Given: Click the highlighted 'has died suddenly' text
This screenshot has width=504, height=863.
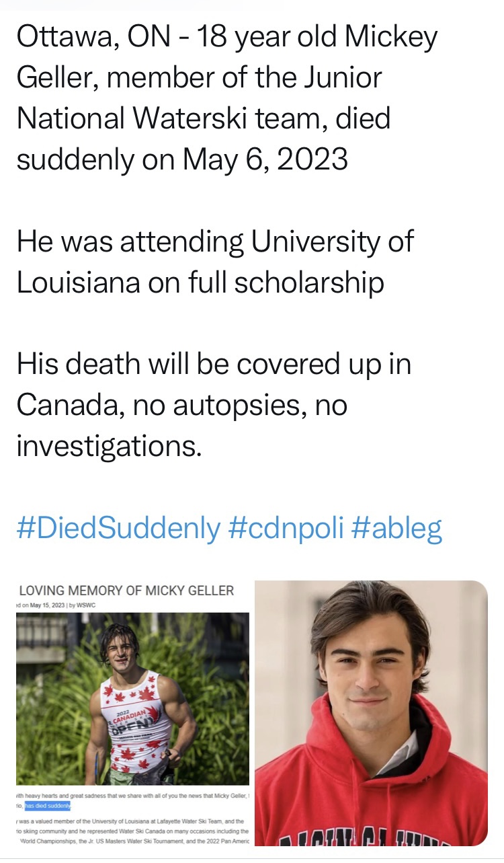Looking at the screenshot, I should click(x=46, y=805).
